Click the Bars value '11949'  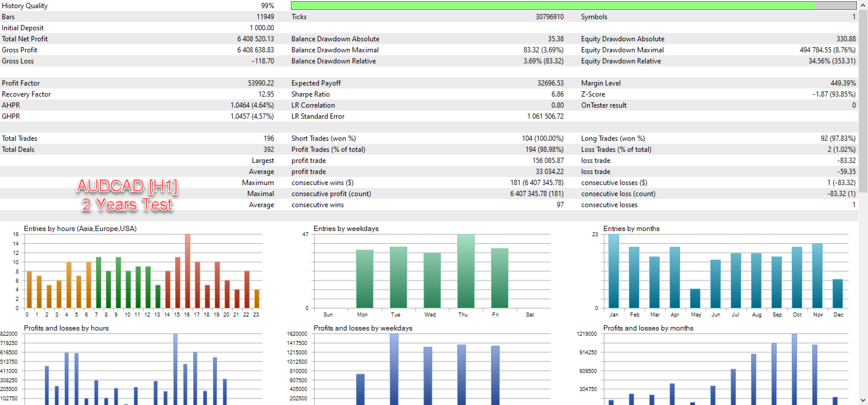click(x=265, y=17)
